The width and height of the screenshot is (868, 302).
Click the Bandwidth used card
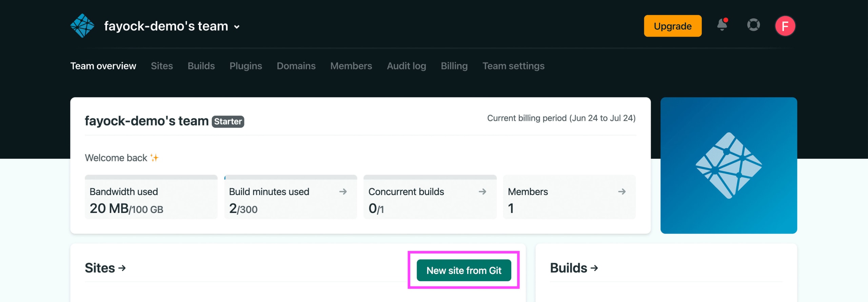click(x=151, y=197)
